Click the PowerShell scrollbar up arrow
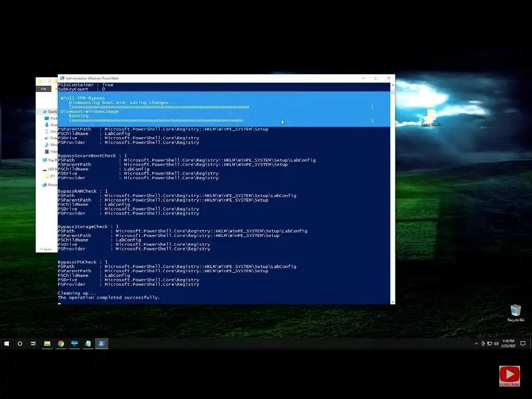The image size is (532, 399). [x=393, y=85]
